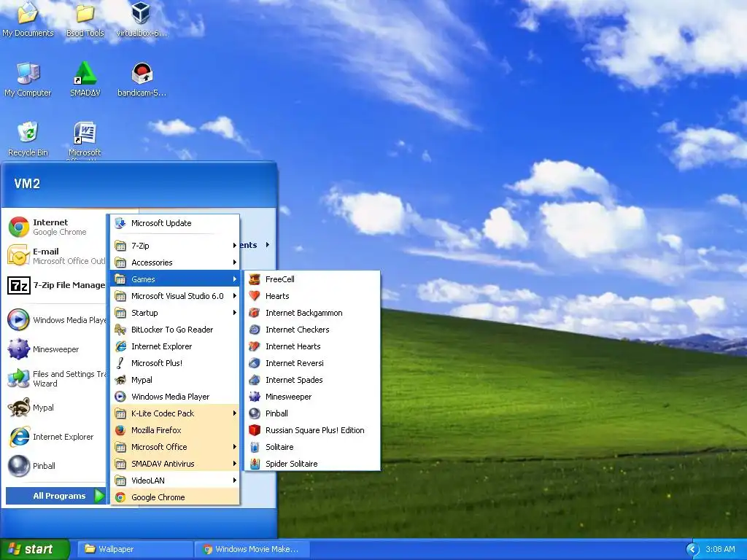Image resolution: width=747 pixels, height=560 pixels.
Task: Expand Microsoft Visual Studio 6.0 folder
Action: click(175, 296)
